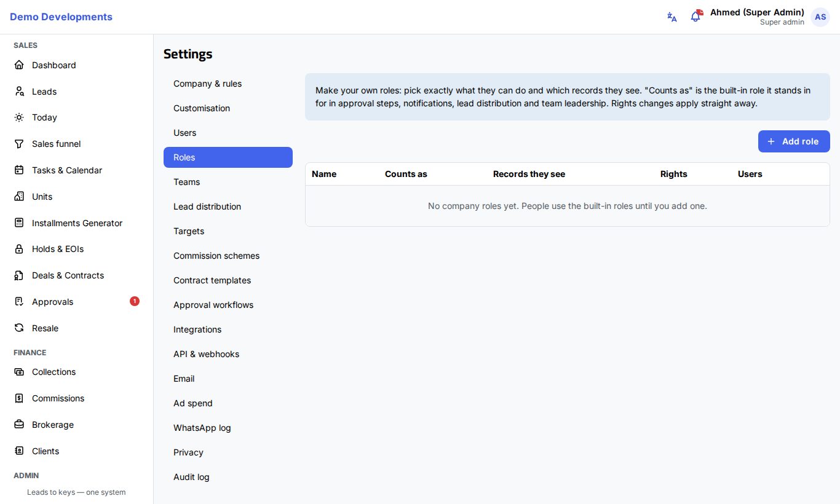This screenshot has height=504, width=840.
Task: Open Lead distribution settings
Action: point(228,207)
